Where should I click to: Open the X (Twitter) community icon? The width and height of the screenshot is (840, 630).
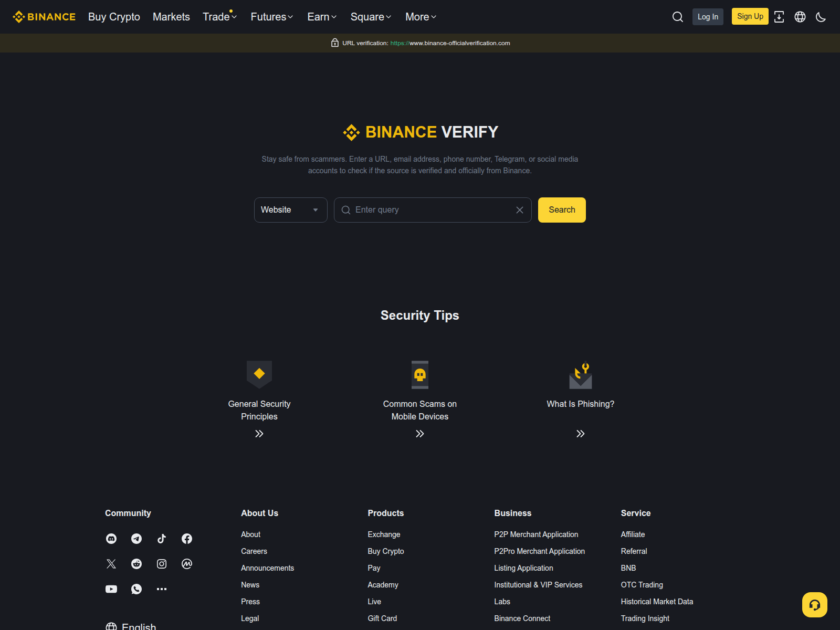pyautogui.click(x=111, y=564)
